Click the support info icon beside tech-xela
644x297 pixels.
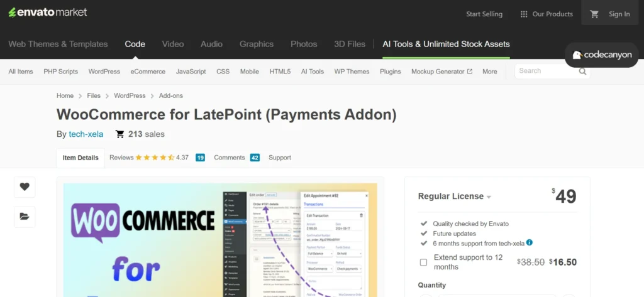pos(530,242)
